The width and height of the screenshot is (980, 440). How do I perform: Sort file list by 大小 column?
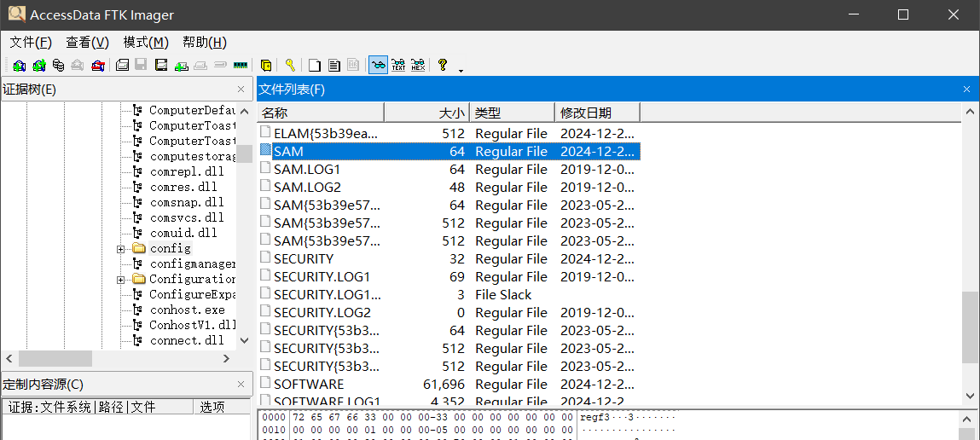click(x=426, y=113)
